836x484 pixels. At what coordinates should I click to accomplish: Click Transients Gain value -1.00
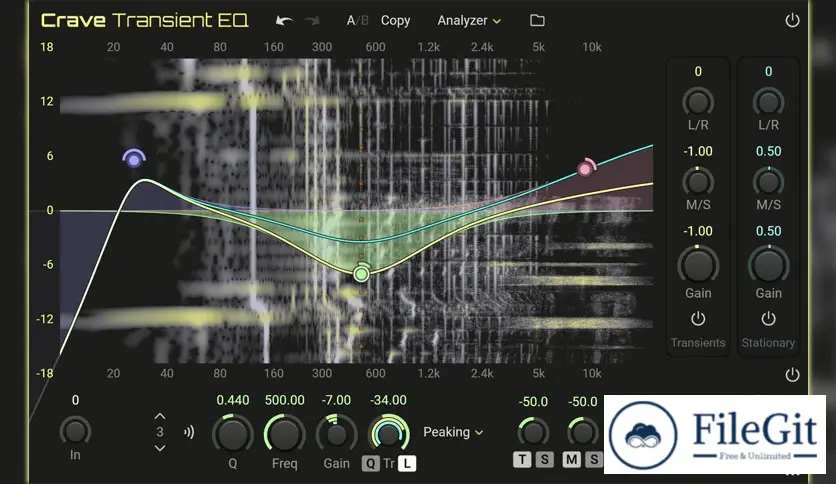pyautogui.click(x=698, y=231)
